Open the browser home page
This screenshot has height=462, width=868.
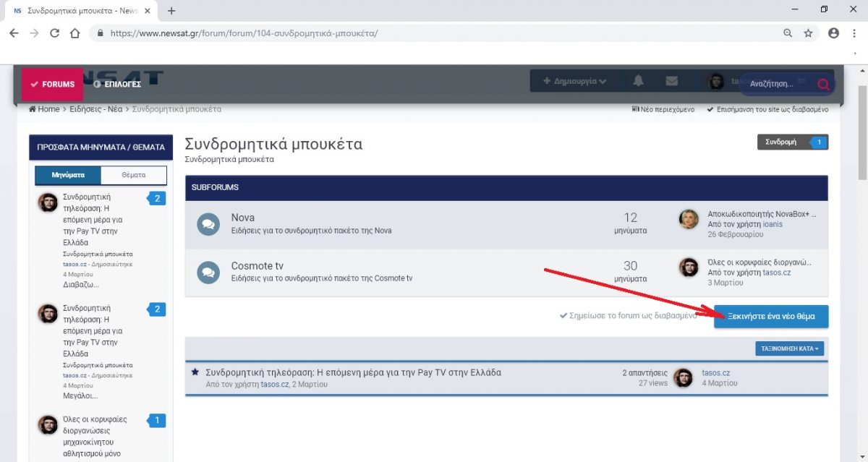[75, 33]
